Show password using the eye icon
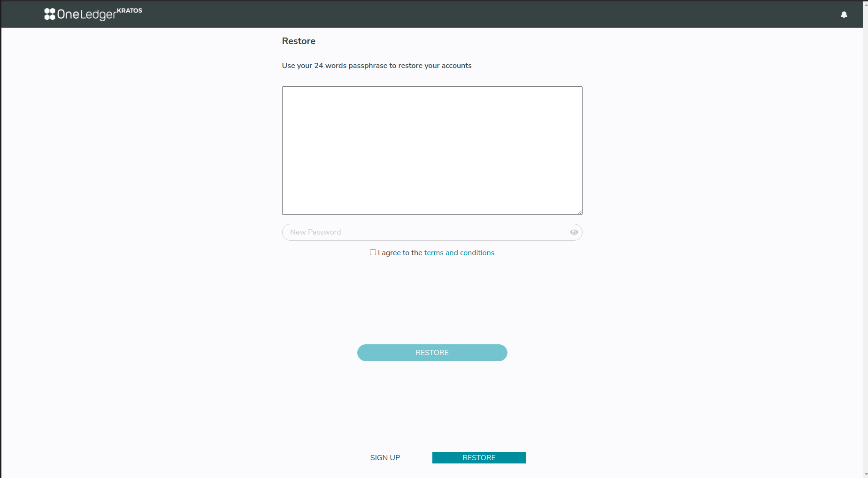The image size is (868, 478). 574,232
